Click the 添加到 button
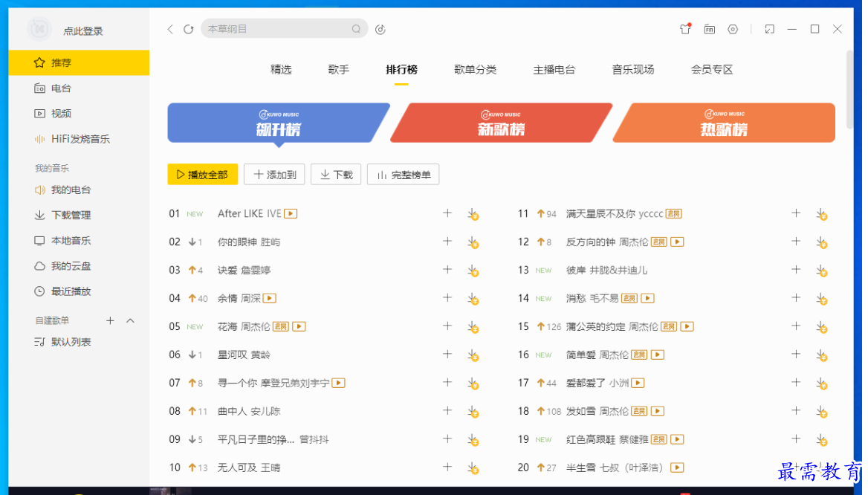 click(x=274, y=175)
